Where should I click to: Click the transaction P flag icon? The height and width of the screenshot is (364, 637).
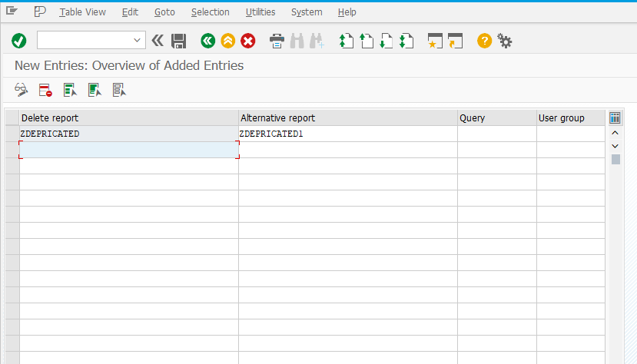39,12
